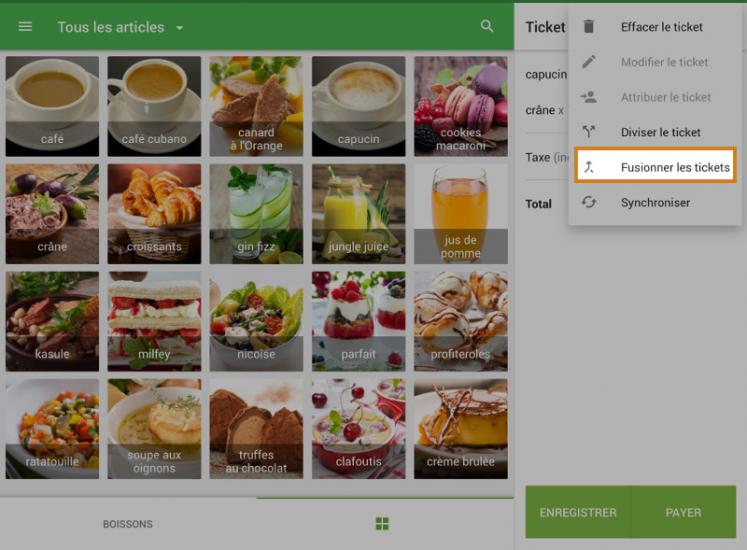
Task: Tap the jus de pomme item tile
Action: point(461,214)
